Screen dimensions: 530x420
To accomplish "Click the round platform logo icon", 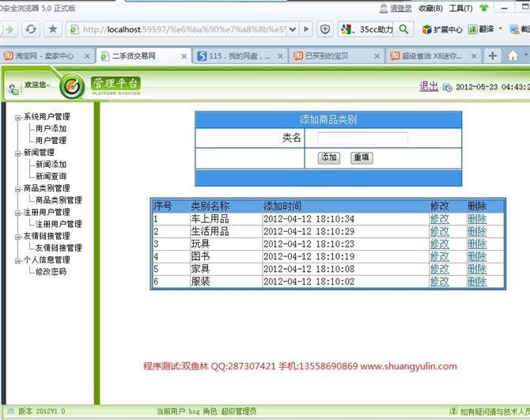I will [73, 85].
